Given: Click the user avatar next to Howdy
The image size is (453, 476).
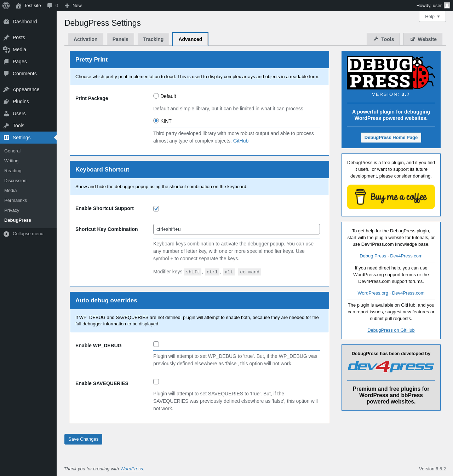Looking at the screenshot, I should pos(447,5).
